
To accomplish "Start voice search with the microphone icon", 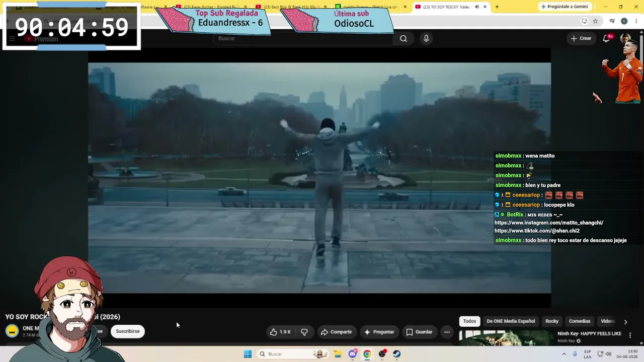I will tap(426, 39).
